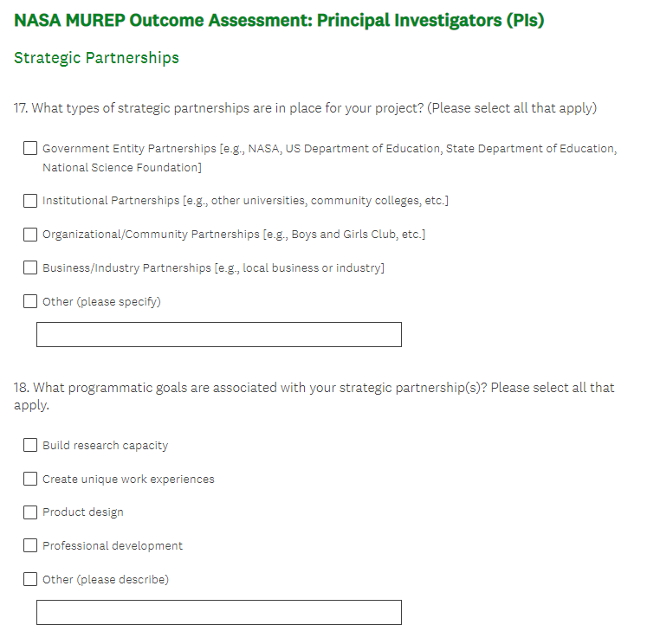Image resolution: width=660 pixels, height=644 pixels.
Task: Focus the 'Other (please describe)' text box
Action: pyautogui.click(x=218, y=612)
